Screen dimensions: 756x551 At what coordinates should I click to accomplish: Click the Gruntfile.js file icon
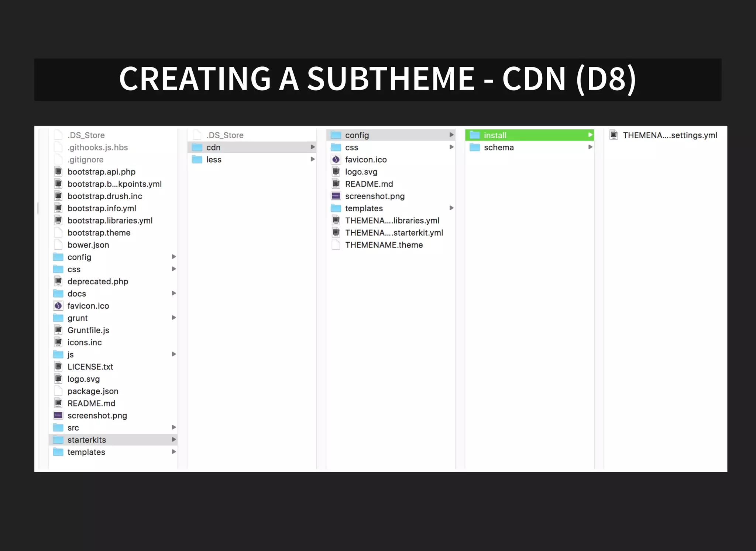coord(58,330)
